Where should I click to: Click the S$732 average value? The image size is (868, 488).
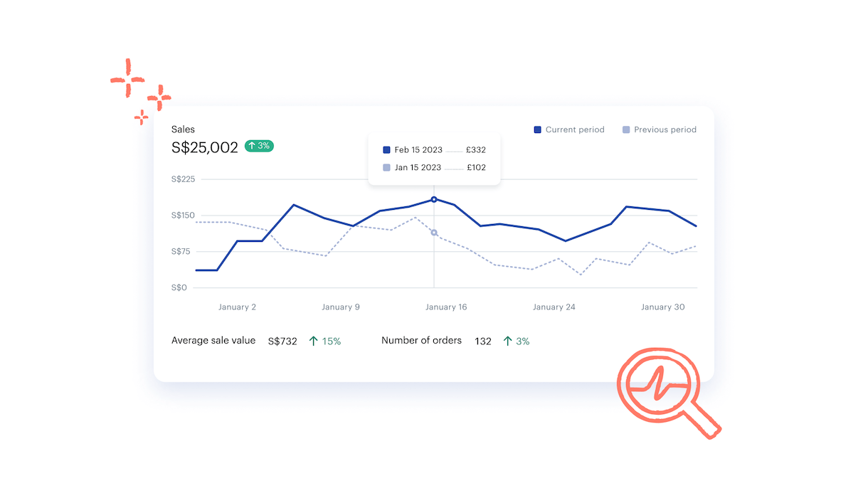(282, 341)
